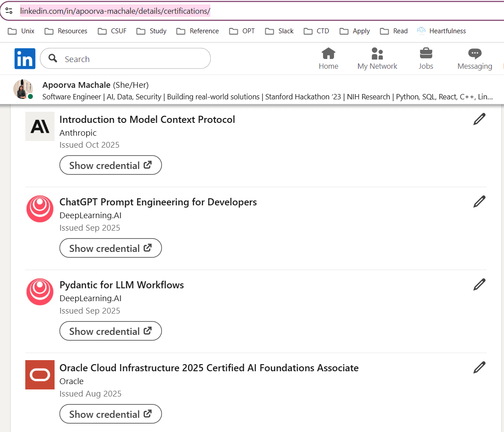Screen dimensions: 504x432
Task: Open Home from the navigation bar
Action: (328, 59)
